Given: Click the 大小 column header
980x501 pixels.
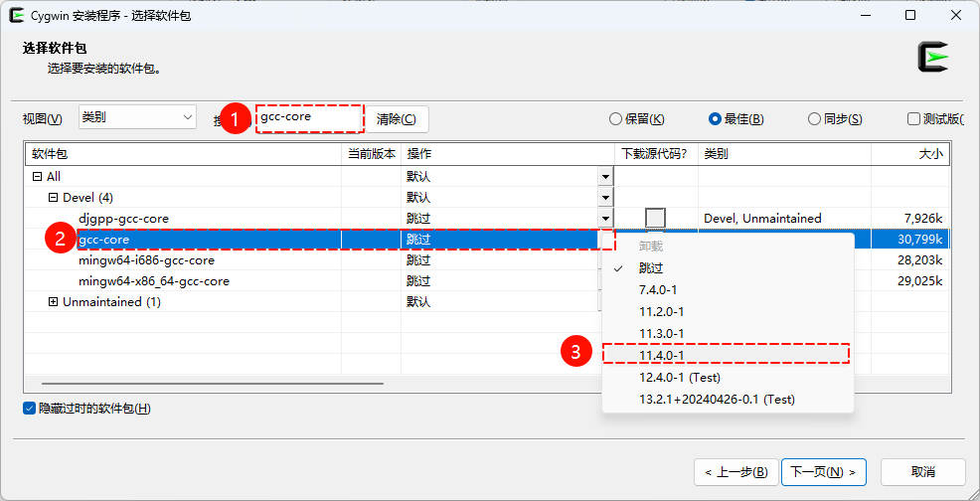Looking at the screenshot, I should click(x=910, y=154).
